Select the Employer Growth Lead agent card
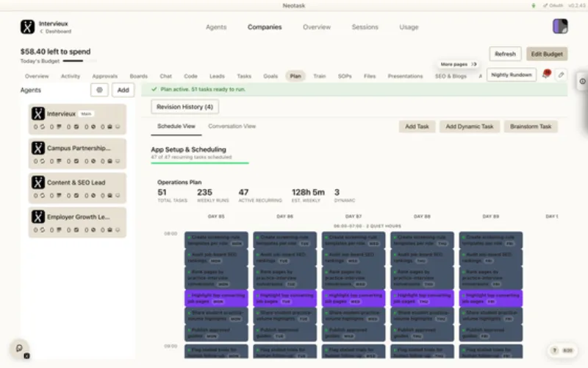The width and height of the screenshot is (588, 368). (77, 222)
